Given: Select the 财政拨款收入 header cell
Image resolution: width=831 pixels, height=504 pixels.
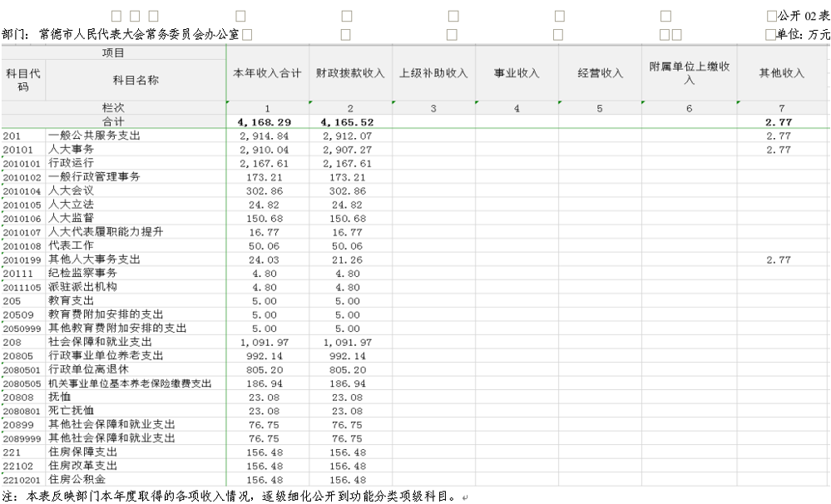Looking at the screenshot, I should click(x=350, y=73).
